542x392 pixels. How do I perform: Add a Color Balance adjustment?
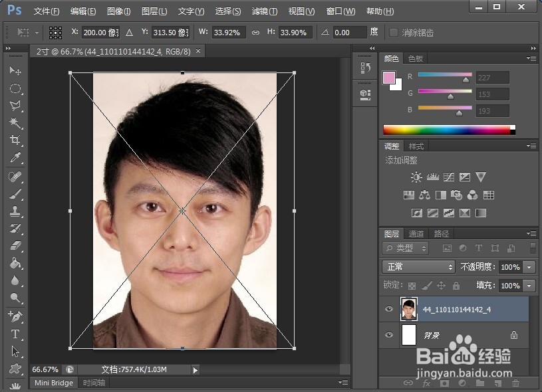coord(424,195)
